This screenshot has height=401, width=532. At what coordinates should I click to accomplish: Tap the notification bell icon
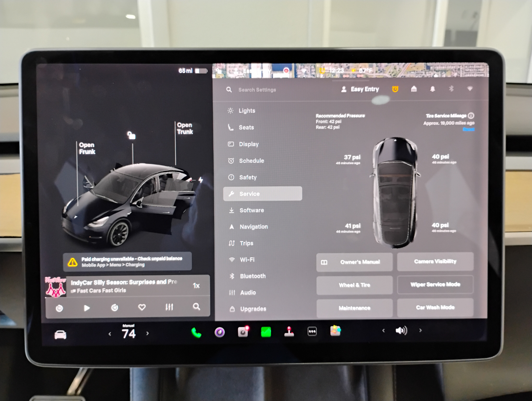(x=433, y=89)
